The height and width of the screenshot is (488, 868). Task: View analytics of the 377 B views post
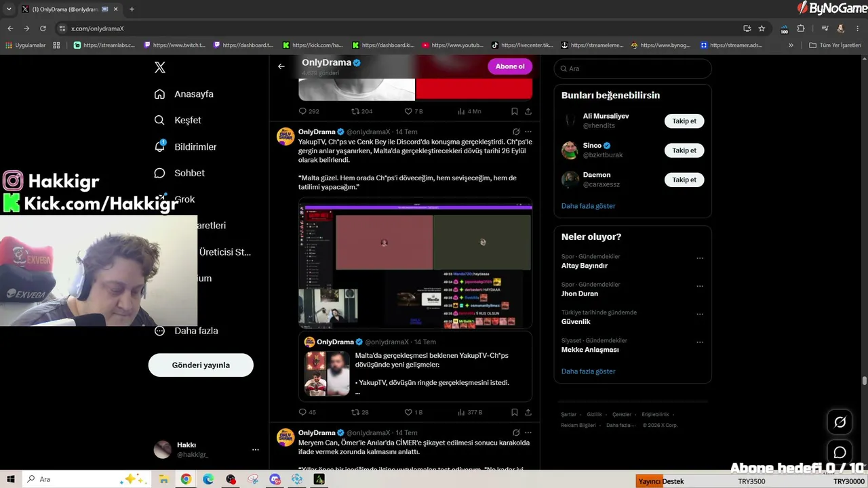click(470, 412)
